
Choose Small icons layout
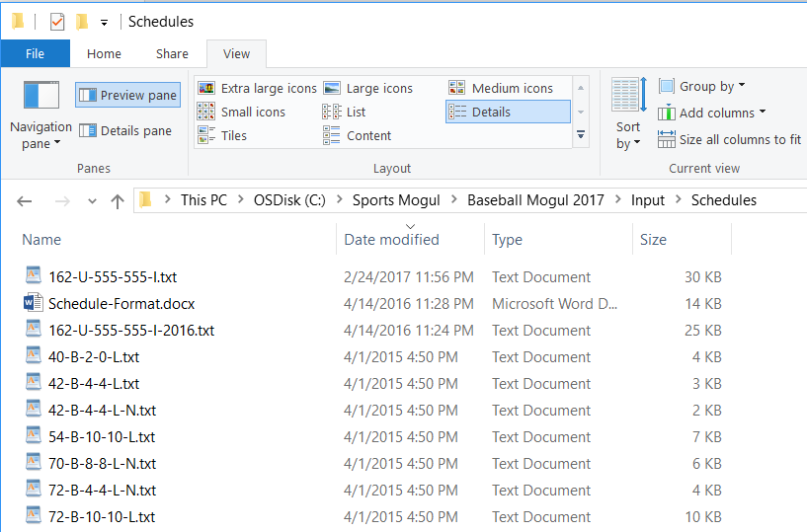coord(241,112)
